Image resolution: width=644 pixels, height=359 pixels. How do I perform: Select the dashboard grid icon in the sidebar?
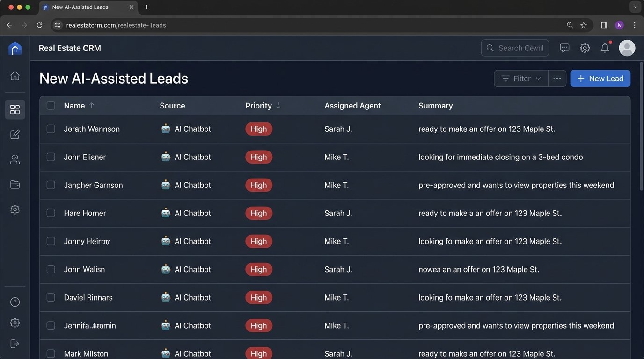[15, 109]
